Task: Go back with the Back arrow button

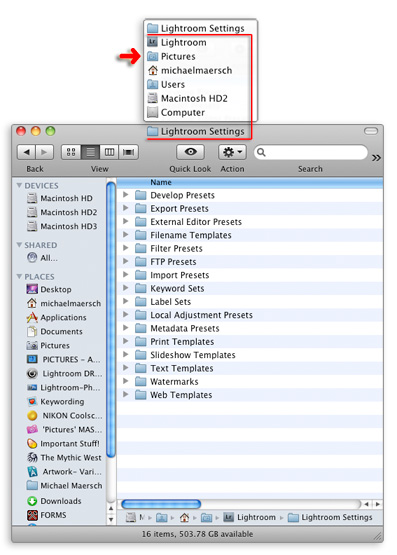Action: pos(27,152)
